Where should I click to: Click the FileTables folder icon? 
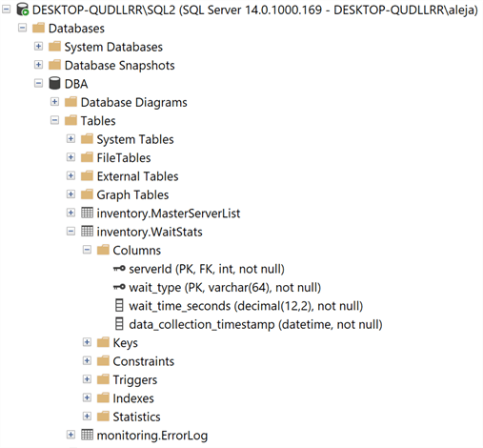pyautogui.click(x=87, y=157)
